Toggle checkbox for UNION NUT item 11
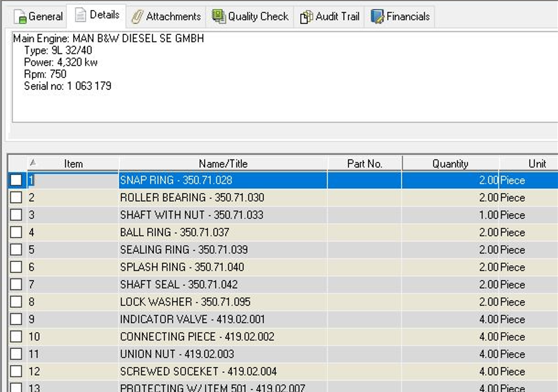The width and height of the screenshot is (558, 392). pyautogui.click(x=16, y=354)
